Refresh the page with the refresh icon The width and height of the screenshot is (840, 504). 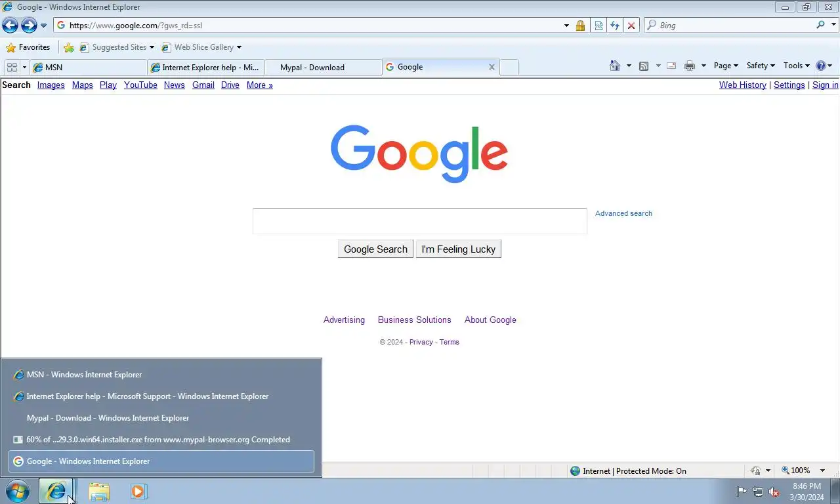(x=615, y=26)
